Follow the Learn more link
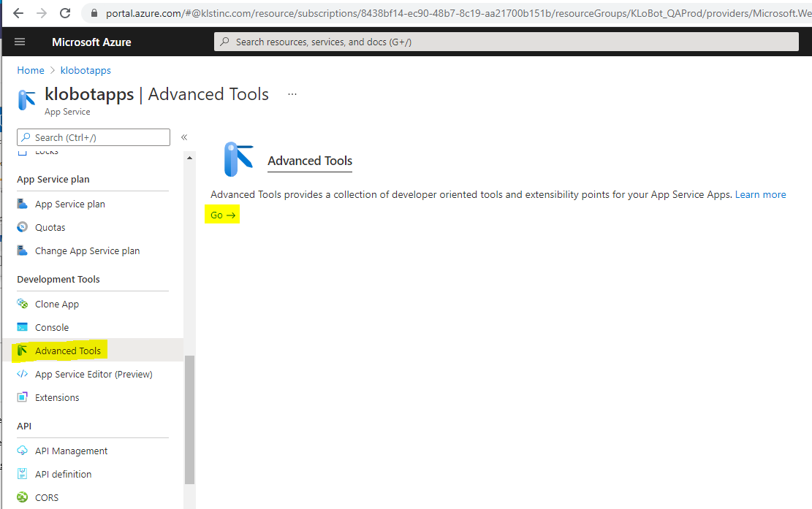The height and width of the screenshot is (509, 812). point(760,194)
